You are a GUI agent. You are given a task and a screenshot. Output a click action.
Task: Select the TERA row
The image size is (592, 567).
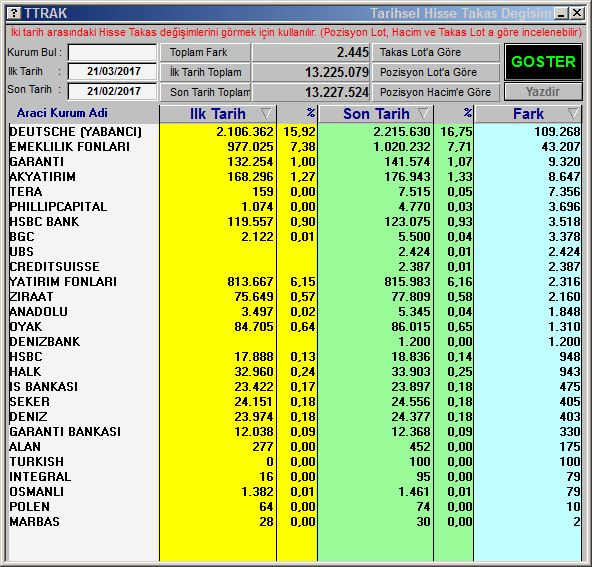pos(294,192)
